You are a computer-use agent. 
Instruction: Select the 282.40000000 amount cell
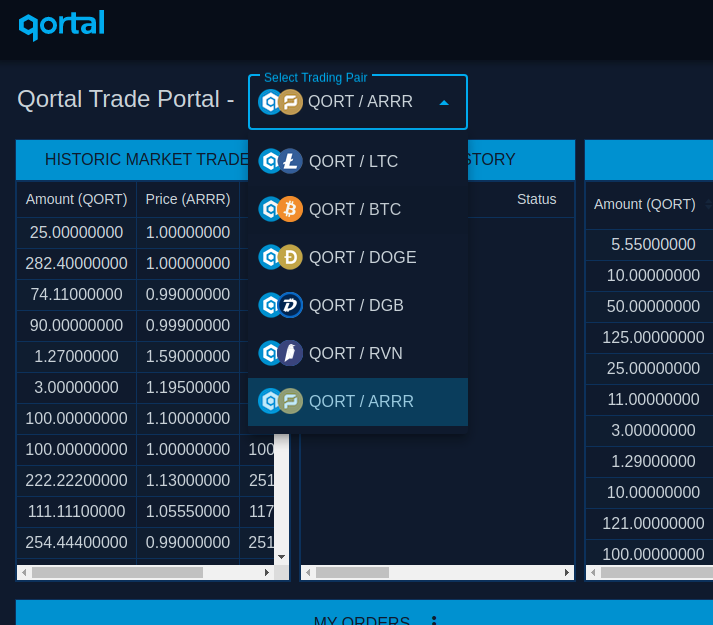(x=76, y=263)
